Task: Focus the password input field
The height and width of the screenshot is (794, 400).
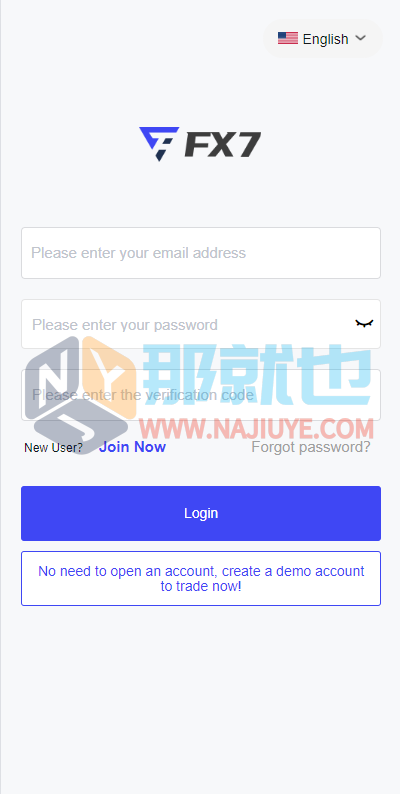Action: pos(201,324)
